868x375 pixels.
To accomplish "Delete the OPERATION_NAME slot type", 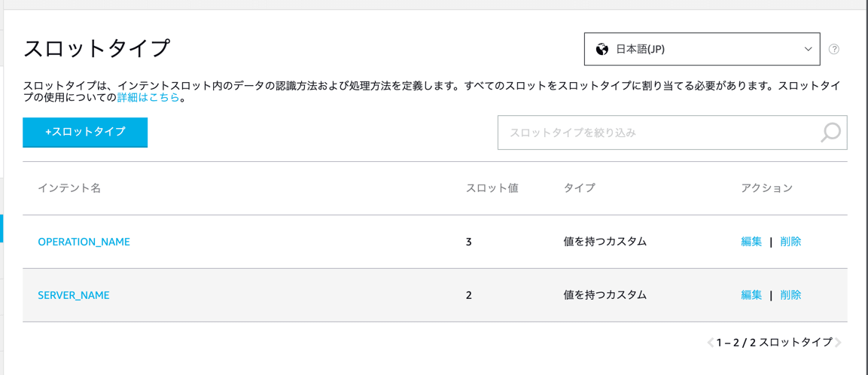I will click(790, 242).
